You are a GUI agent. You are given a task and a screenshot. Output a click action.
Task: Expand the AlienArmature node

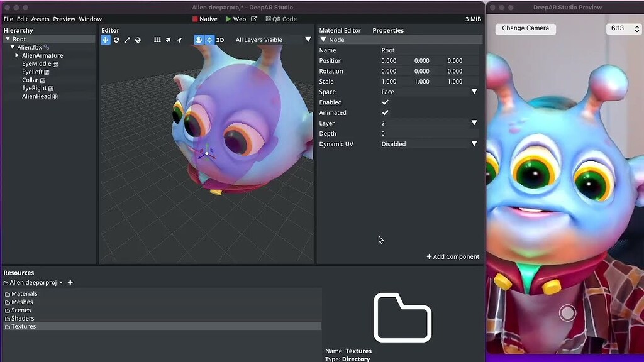pos(16,55)
